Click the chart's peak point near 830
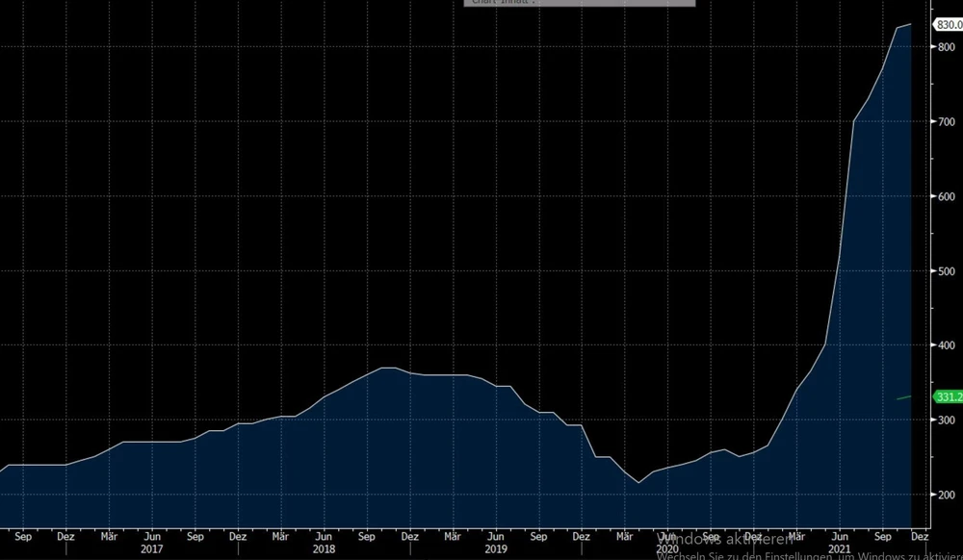The width and height of the screenshot is (963, 560). point(910,24)
